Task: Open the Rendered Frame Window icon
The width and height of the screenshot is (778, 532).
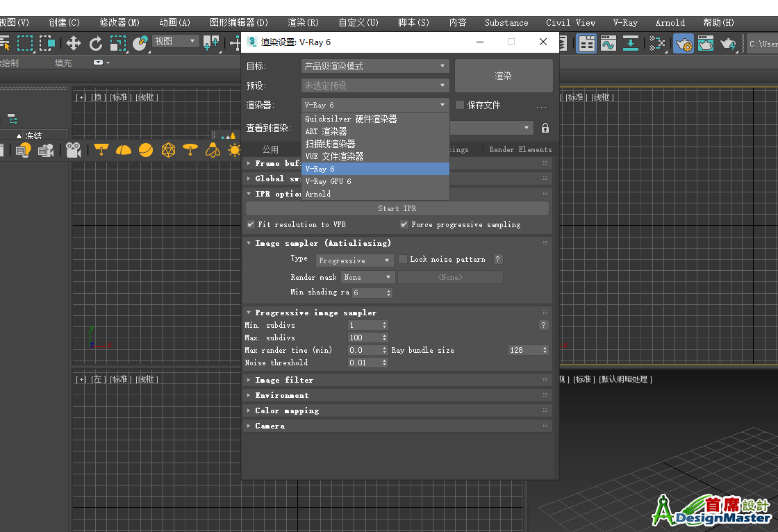Action: [x=706, y=44]
